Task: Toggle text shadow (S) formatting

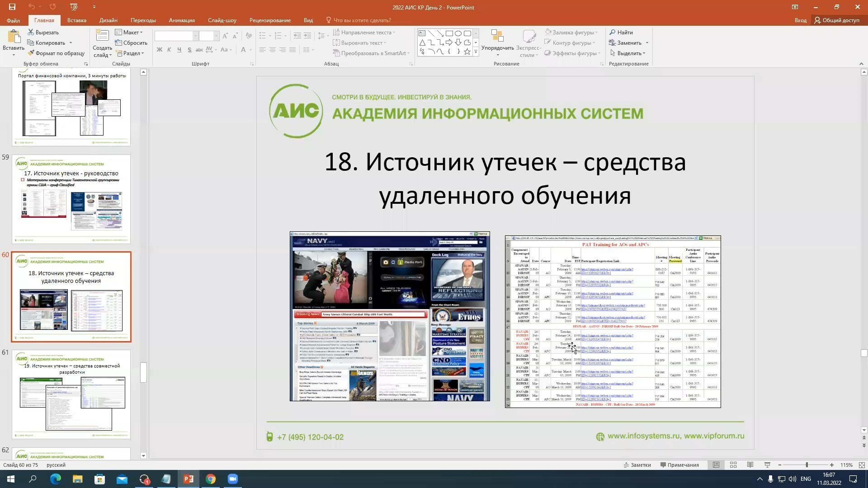Action: (x=189, y=50)
